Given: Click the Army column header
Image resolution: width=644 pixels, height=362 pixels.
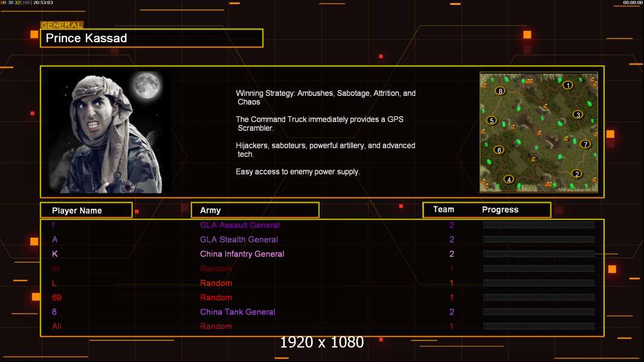Looking at the screenshot, I should pos(255,211).
